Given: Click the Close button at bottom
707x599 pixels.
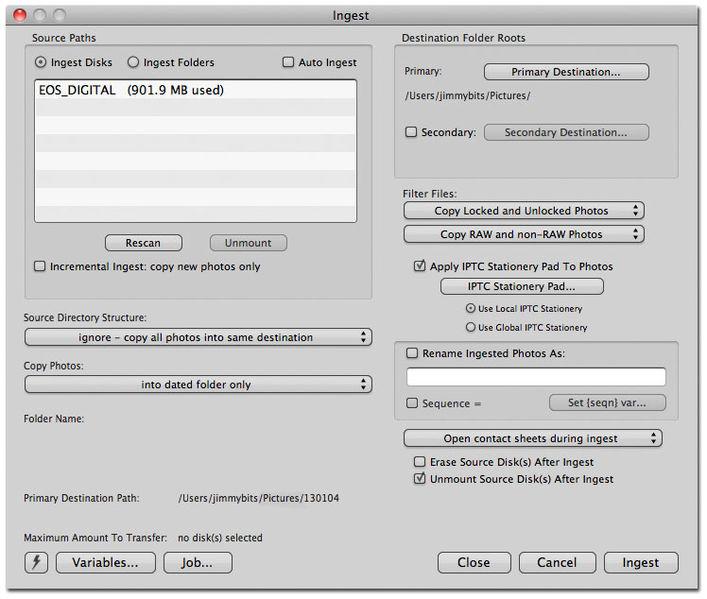Looking at the screenshot, I should coord(474,562).
